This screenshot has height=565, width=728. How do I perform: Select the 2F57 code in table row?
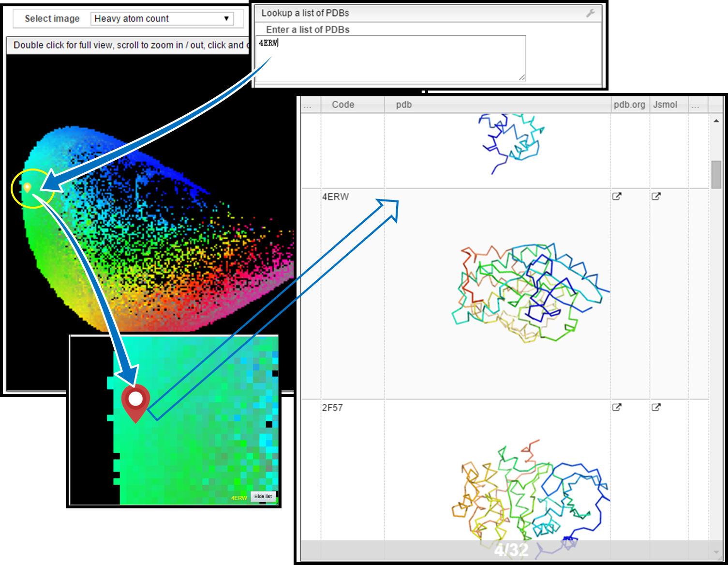pyautogui.click(x=332, y=408)
